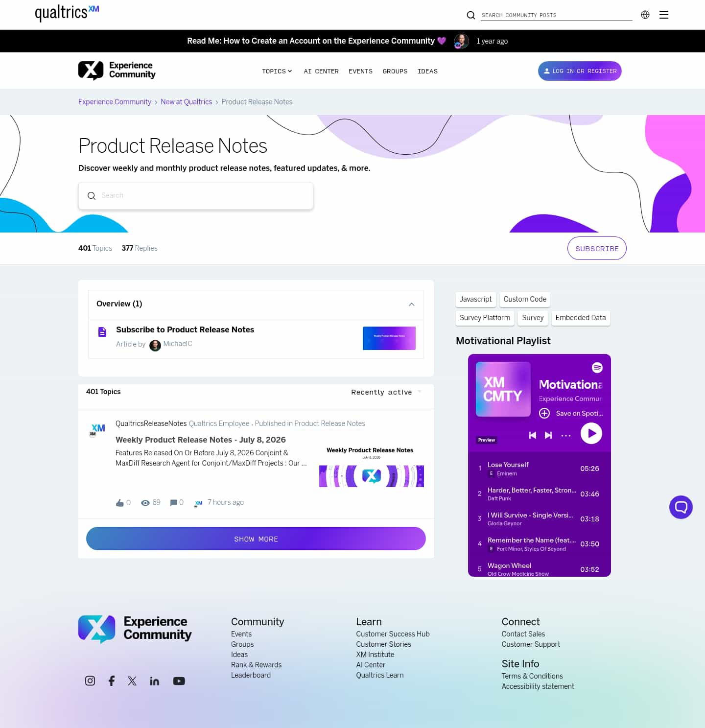Open the playlist three-dots more options
The image size is (705, 728).
click(x=566, y=435)
